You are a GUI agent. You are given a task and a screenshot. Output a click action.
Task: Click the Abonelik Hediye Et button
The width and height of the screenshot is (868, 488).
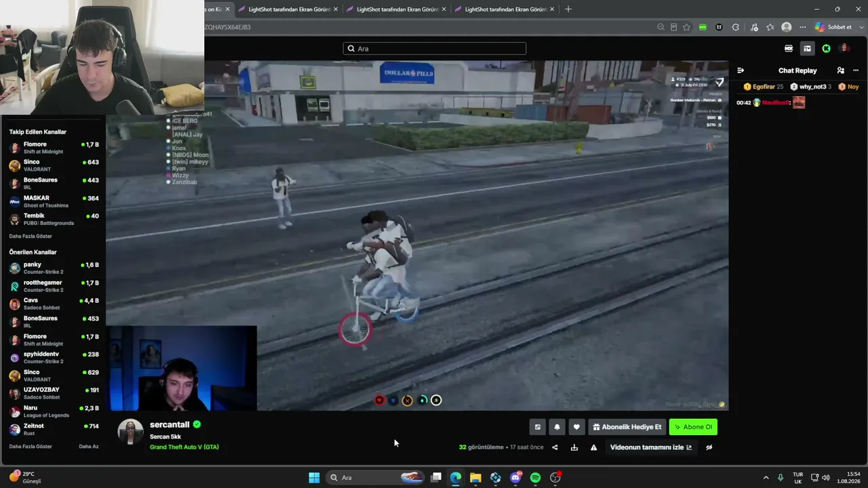point(627,427)
